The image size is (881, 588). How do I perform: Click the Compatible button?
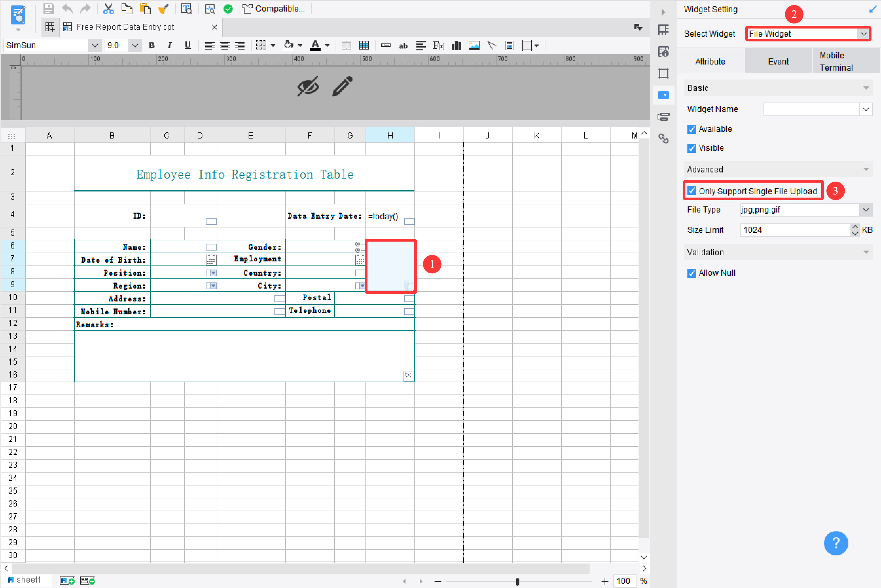tap(274, 8)
